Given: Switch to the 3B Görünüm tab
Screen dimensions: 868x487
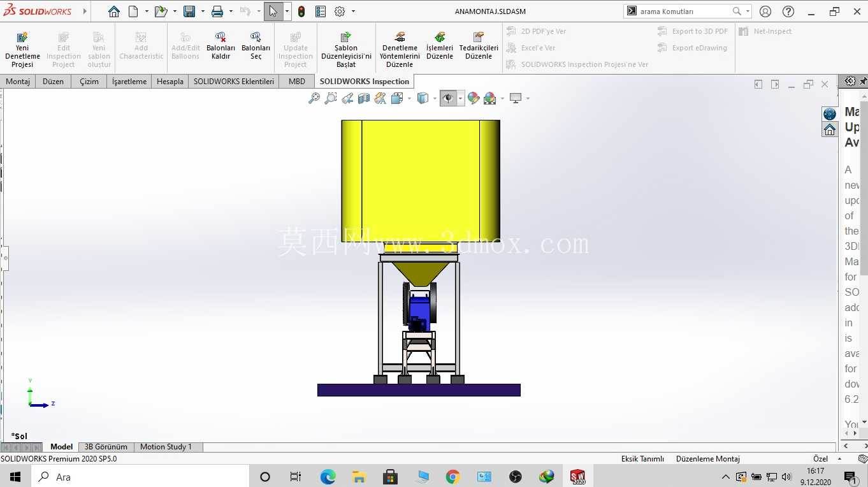Looking at the screenshot, I should 106,447.
